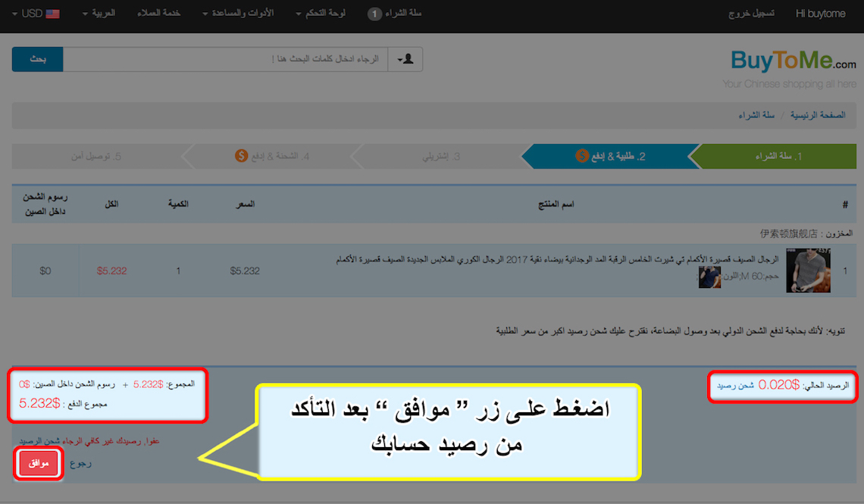Click the cart item count badge

(374, 14)
